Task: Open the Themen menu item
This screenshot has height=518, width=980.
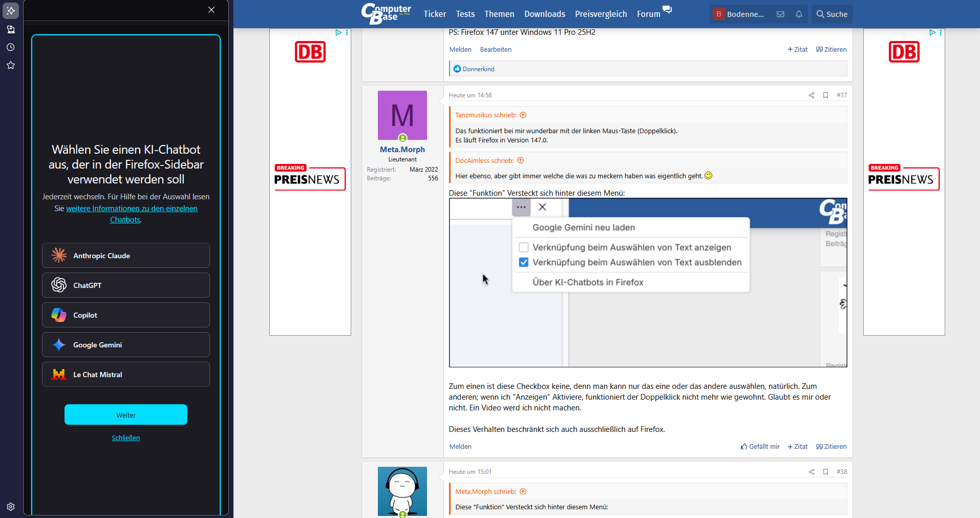Action: click(x=499, y=14)
